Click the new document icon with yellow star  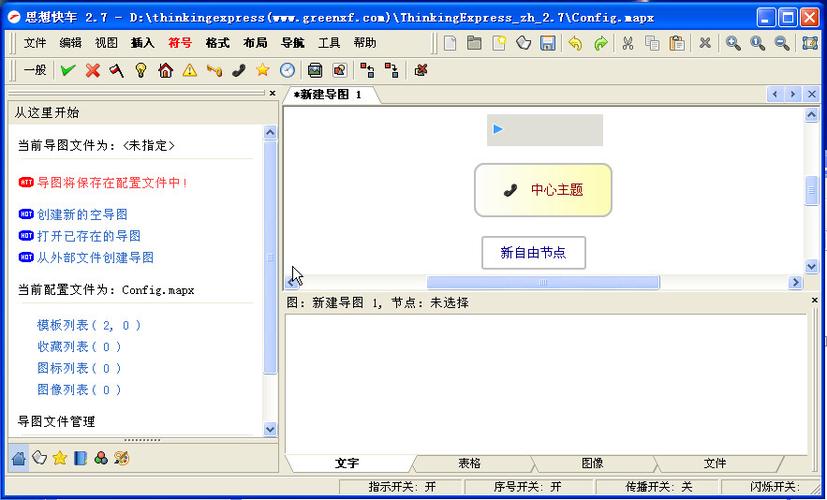tap(499, 43)
